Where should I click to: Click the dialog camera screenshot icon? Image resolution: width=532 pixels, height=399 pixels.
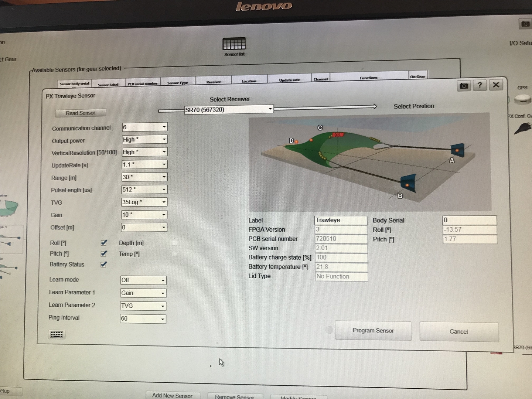[x=464, y=86]
